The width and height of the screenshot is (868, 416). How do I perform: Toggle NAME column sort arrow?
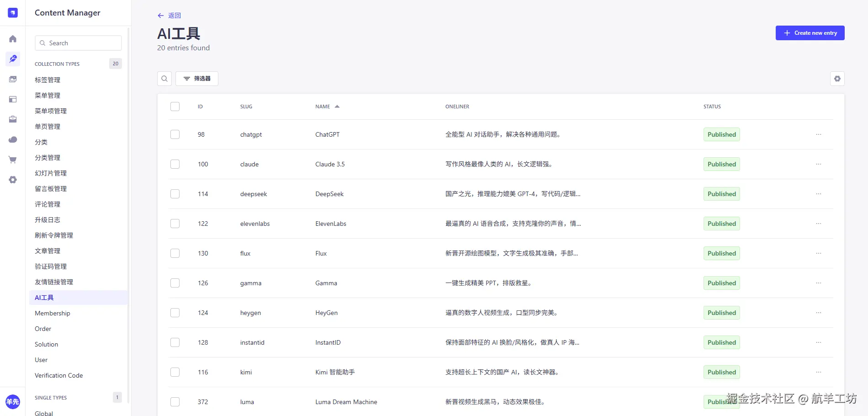337,107
